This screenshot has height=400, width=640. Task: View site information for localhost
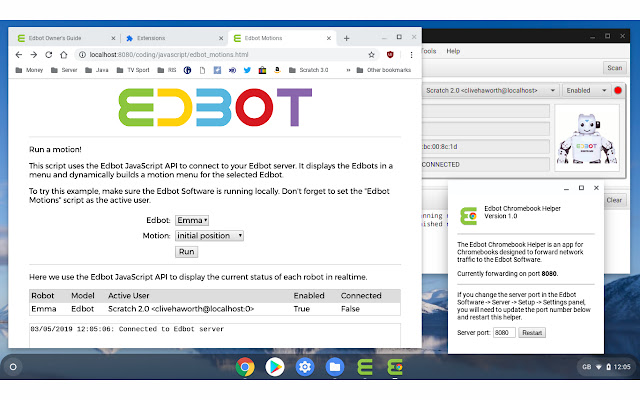[82, 55]
